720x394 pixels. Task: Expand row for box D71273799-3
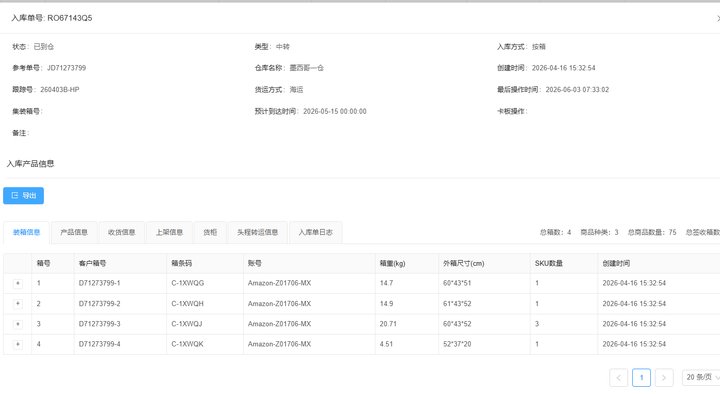coord(17,324)
